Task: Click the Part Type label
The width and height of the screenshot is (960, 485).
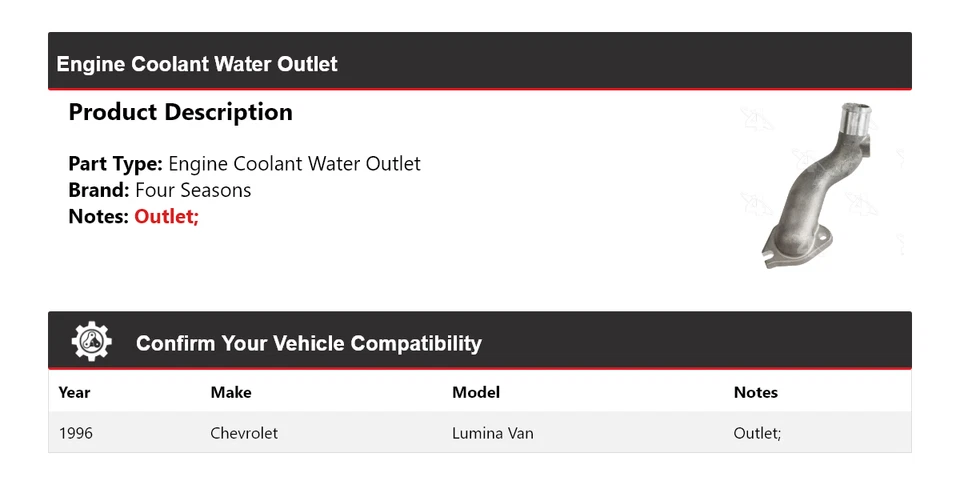Action: [115, 164]
